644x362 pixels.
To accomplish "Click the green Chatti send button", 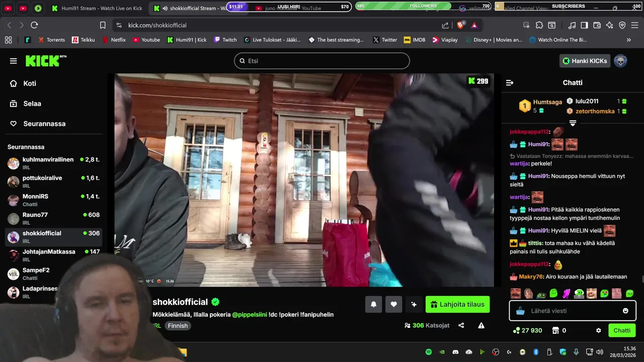I will click(x=622, y=330).
